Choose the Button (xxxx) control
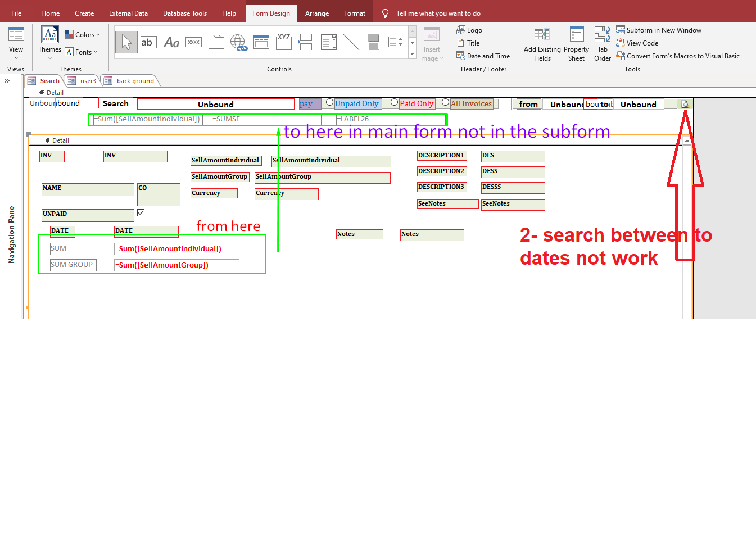 (x=193, y=42)
